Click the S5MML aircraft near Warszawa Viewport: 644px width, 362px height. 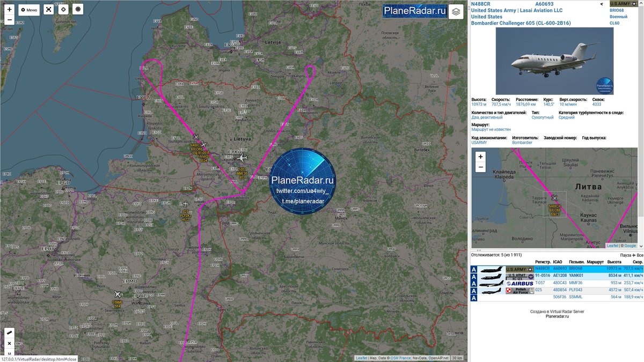pos(118,294)
